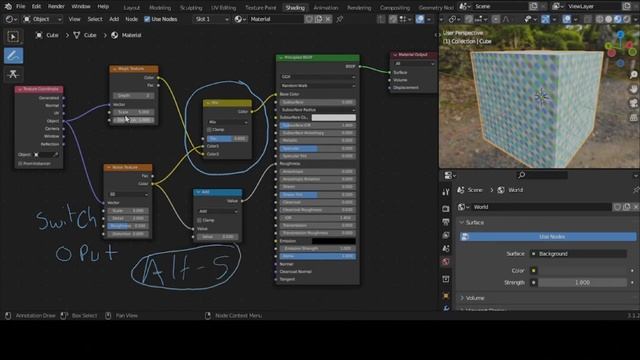
Task: Open editor type dropdown in node editor
Action: pos(10,19)
